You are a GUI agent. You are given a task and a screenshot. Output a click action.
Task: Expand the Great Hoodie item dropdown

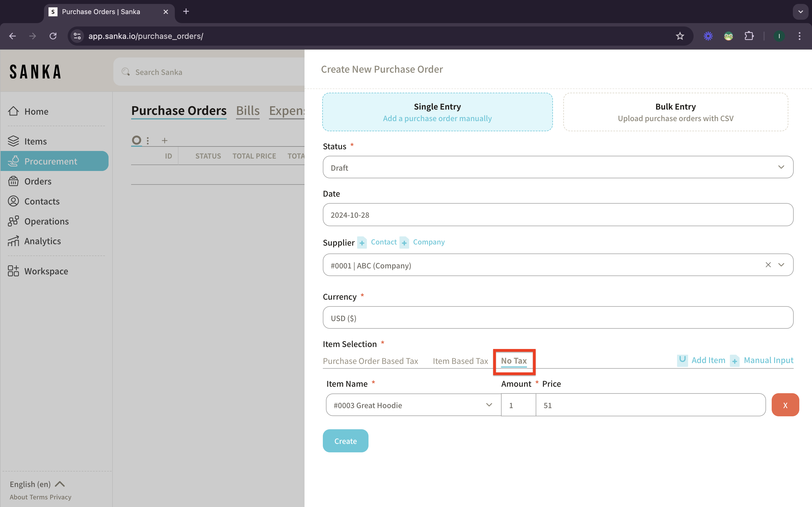tap(489, 405)
